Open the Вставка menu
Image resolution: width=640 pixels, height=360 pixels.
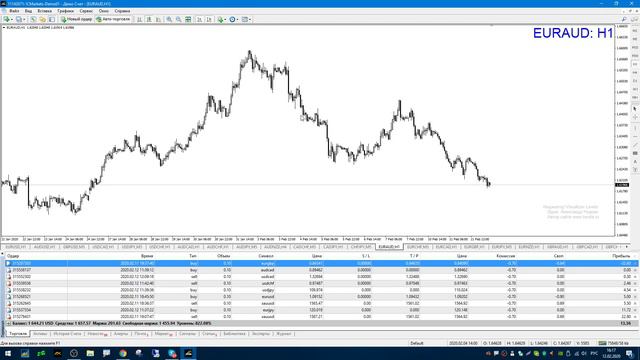coord(44,11)
